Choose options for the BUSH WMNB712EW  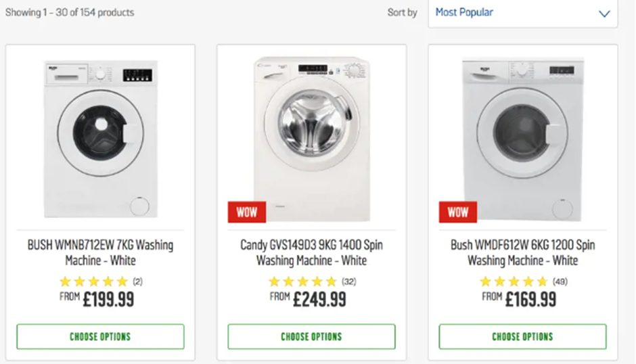(x=100, y=336)
